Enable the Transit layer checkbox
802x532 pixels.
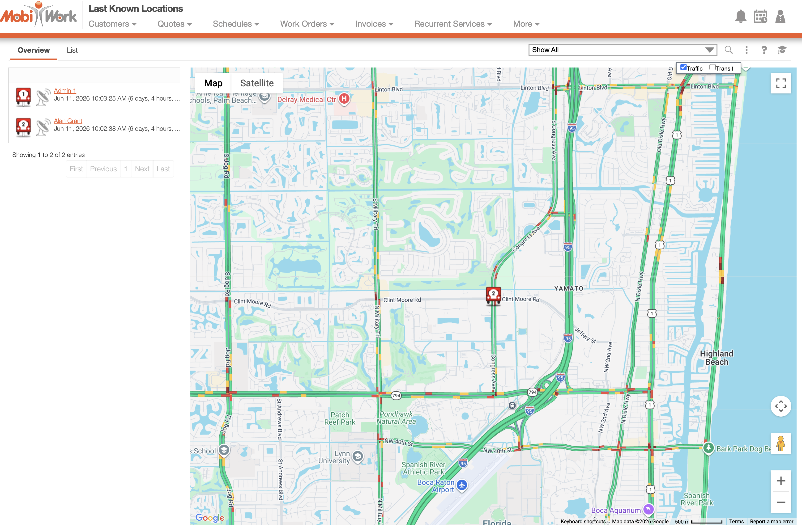pyautogui.click(x=712, y=67)
